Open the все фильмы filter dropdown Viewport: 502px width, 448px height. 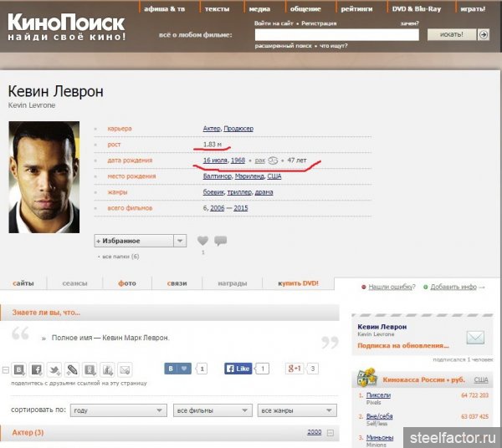[x=213, y=410]
